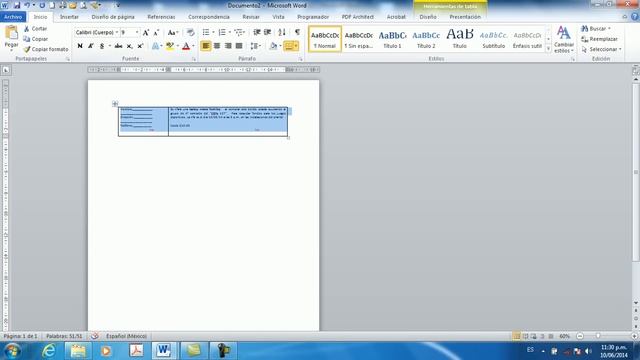Sort text with the A-Z icon
This screenshot has width=640, height=360.
[x=282, y=32]
